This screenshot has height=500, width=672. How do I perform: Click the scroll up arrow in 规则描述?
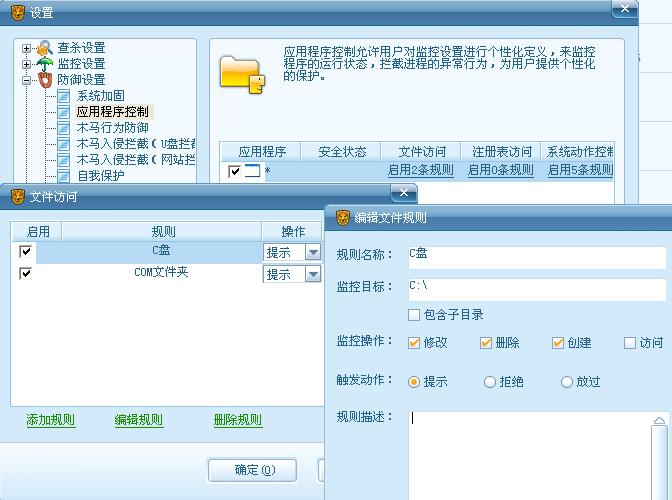pos(659,420)
